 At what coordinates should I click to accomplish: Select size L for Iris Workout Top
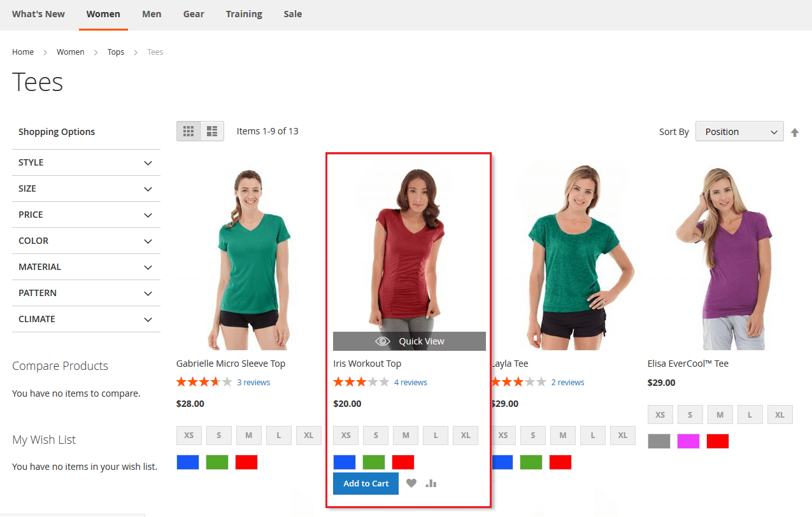pyautogui.click(x=436, y=436)
